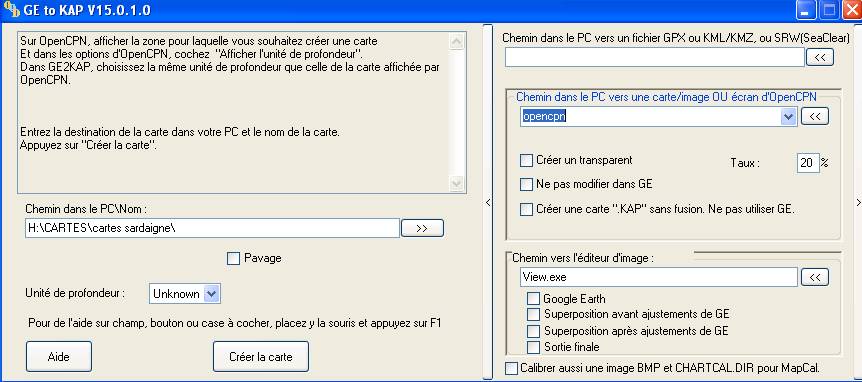862x382 pixels.
Task: Click the << button beside the opencpn combo box
Action: click(x=815, y=116)
